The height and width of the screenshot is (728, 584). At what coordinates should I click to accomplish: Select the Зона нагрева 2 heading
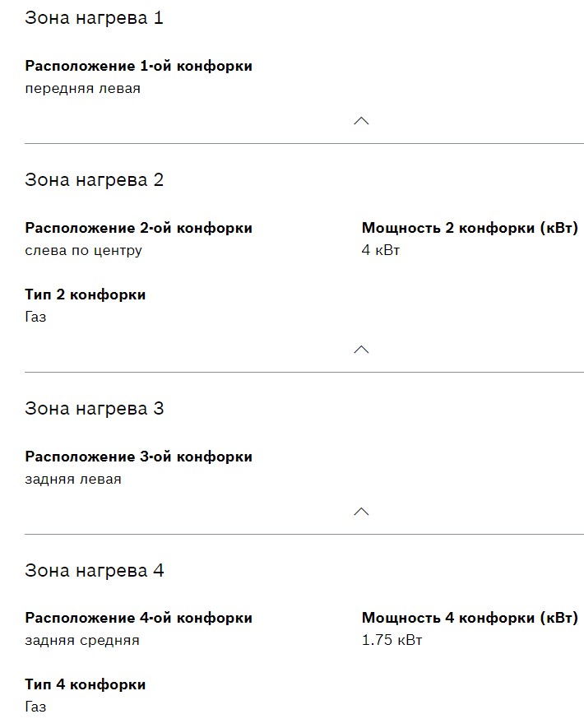pyautogui.click(x=94, y=180)
